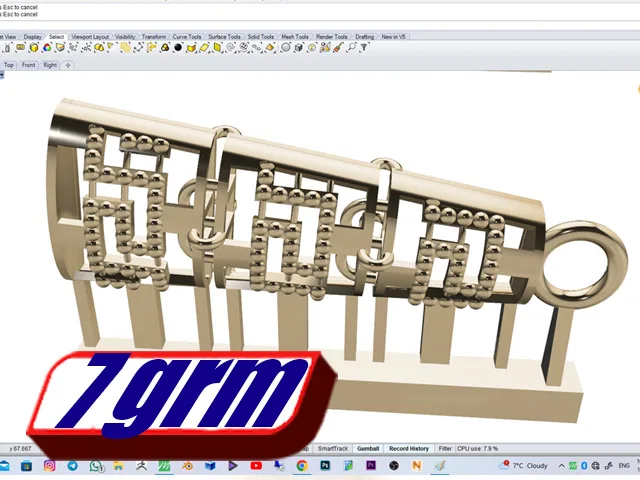Open Google Chrome from the taskbar
640x480 pixels.
[x=302, y=466]
